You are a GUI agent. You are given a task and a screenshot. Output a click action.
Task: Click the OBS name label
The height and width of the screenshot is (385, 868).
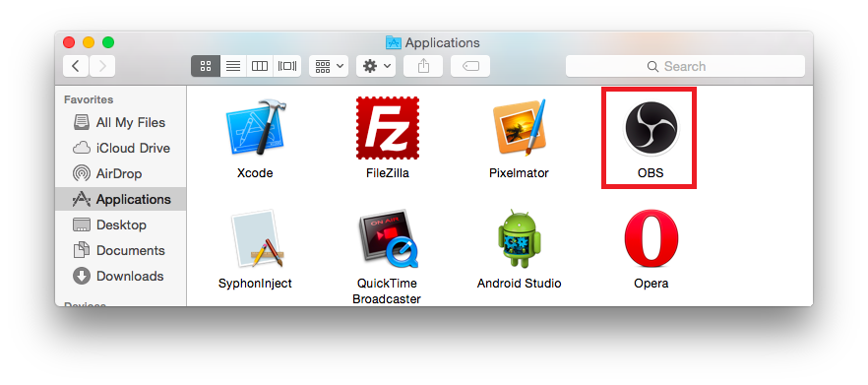(651, 173)
